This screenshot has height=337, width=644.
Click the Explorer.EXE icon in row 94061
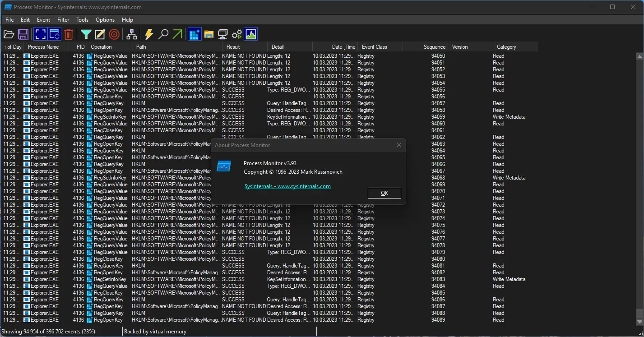[x=27, y=130]
